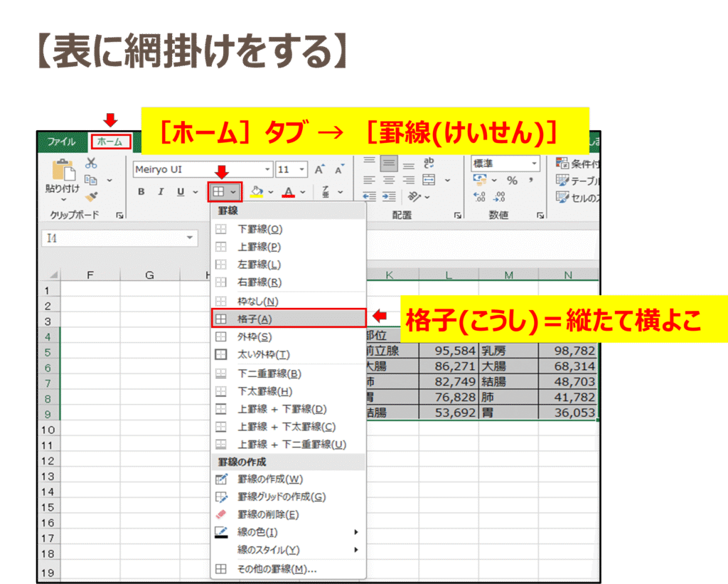
Task: Toggle Bold formatting
Action: pyautogui.click(x=141, y=192)
